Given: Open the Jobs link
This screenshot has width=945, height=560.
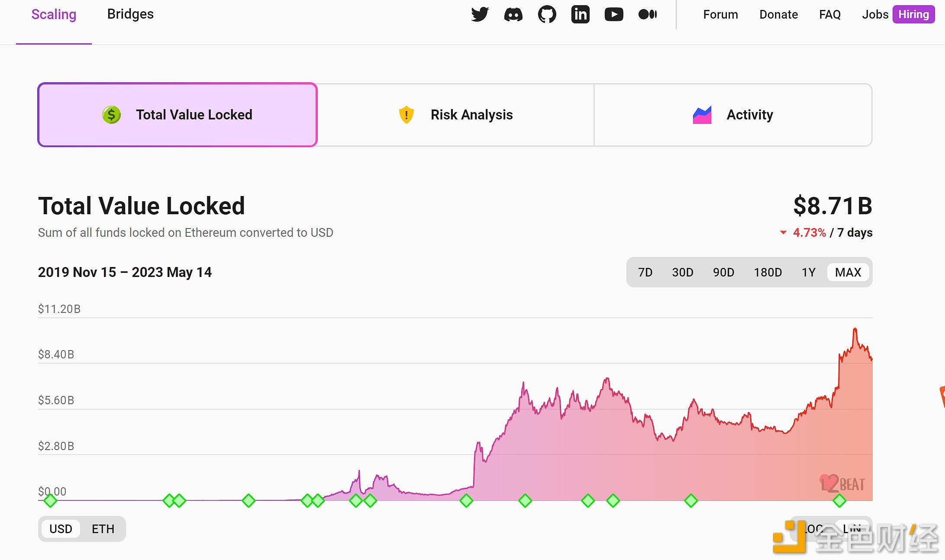Looking at the screenshot, I should 875,14.
